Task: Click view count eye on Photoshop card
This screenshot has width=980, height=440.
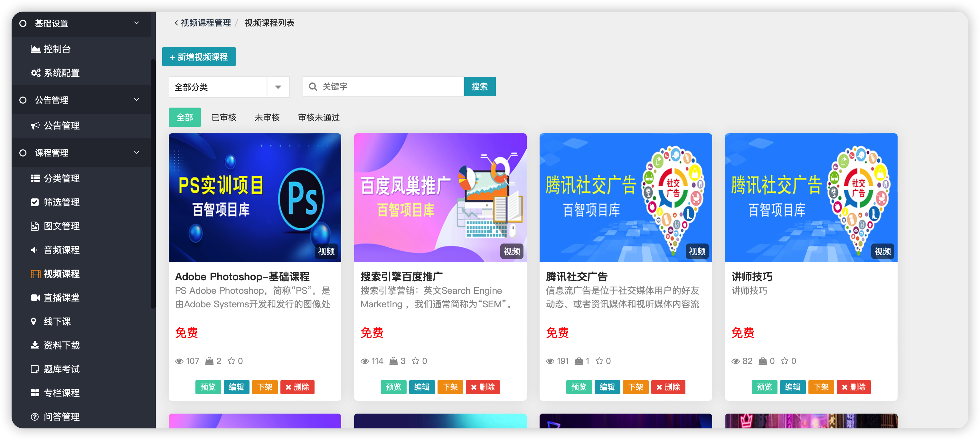Action: point(179,361)
